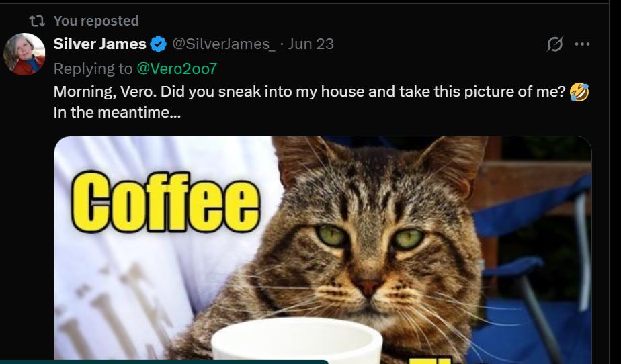Click the white coffee cup in photo
Viewport: 621px width, 364px height.
click(x=297, y=341)
